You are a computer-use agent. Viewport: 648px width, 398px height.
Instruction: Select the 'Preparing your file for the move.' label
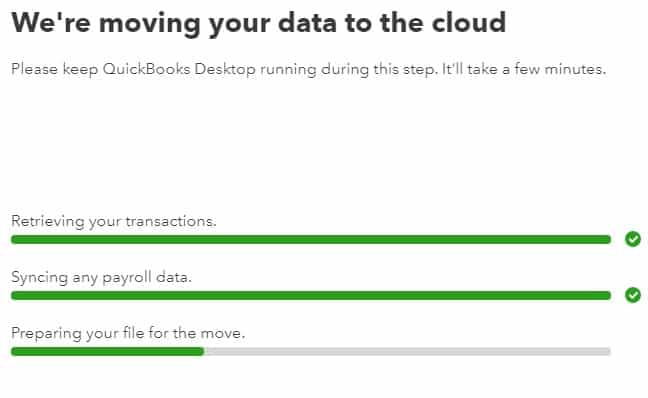pos(128,333)
